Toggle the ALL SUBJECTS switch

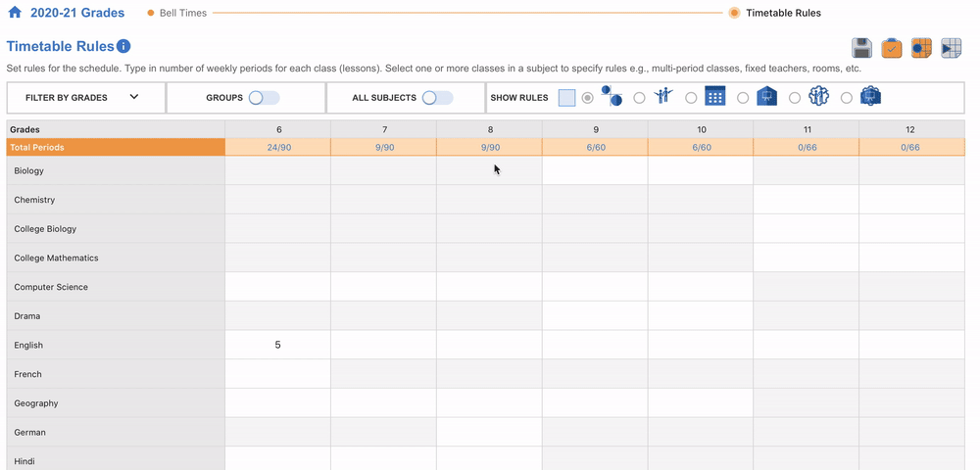click(x=437, y=98)
